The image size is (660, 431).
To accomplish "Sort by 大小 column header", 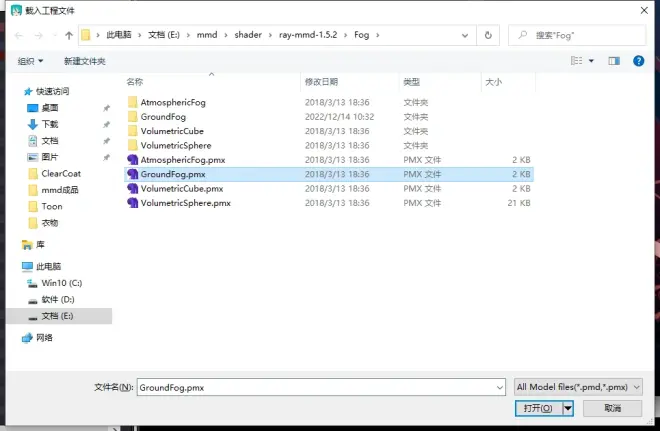I will (494, 82).
